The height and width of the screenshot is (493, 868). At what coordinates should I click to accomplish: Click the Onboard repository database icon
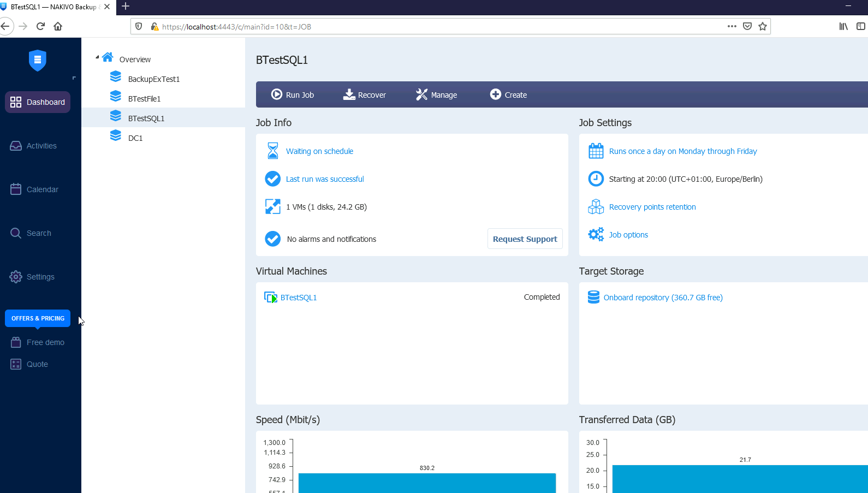(x=593, y=297)
